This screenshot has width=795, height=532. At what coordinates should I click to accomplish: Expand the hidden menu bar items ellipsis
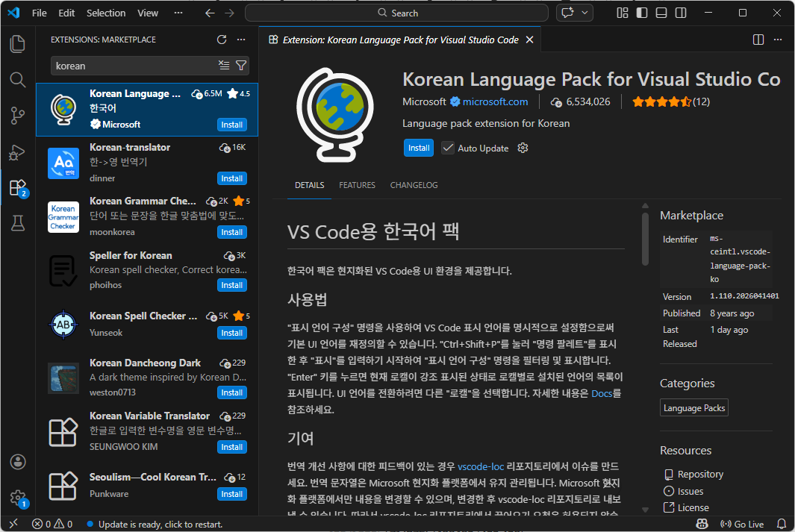(178, 13)
